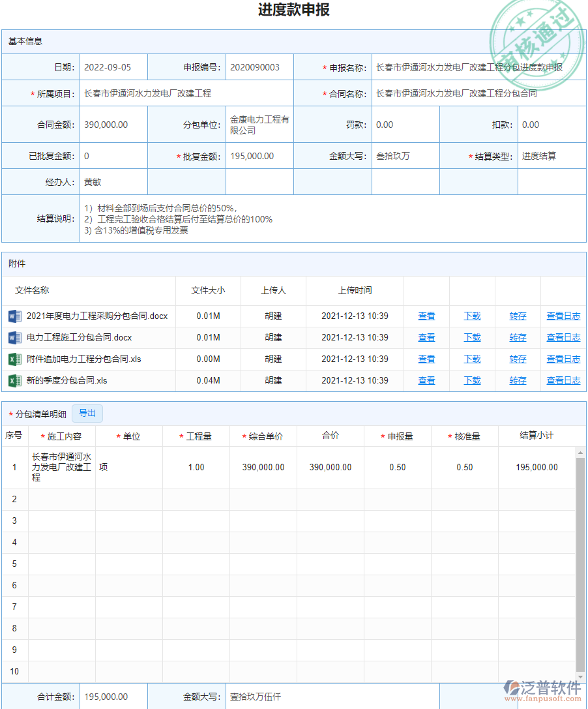Click 转存 for 电力工程施工分包合同.docx
The width and height of the screenshot is (588, 709).
point(517,337)
